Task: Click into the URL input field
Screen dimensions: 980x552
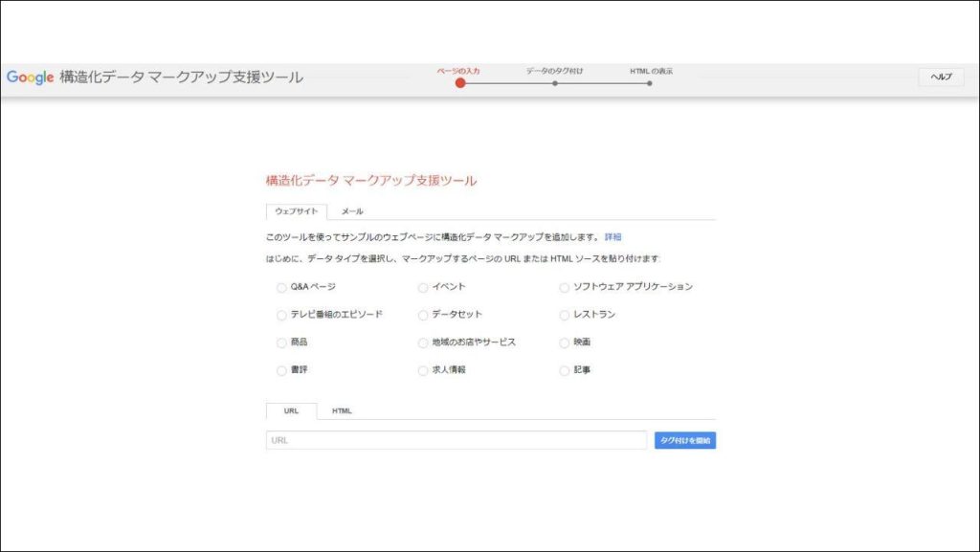Action: click(x=456, y=440)
